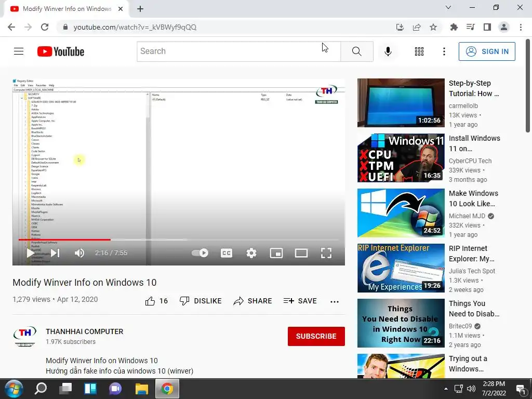The height and width of the screenshot is (399, 532).
Task: Focus the YouTube search field
Action: pos(238,51)
